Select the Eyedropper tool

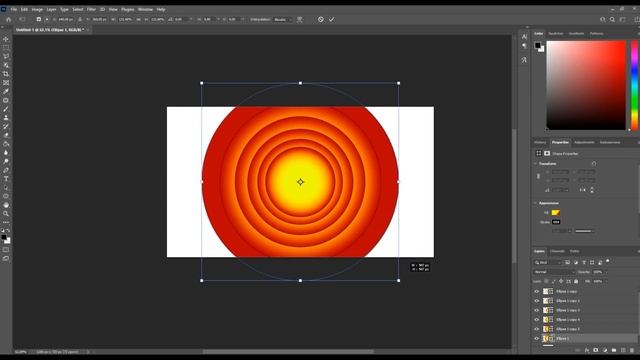[6, 91]
